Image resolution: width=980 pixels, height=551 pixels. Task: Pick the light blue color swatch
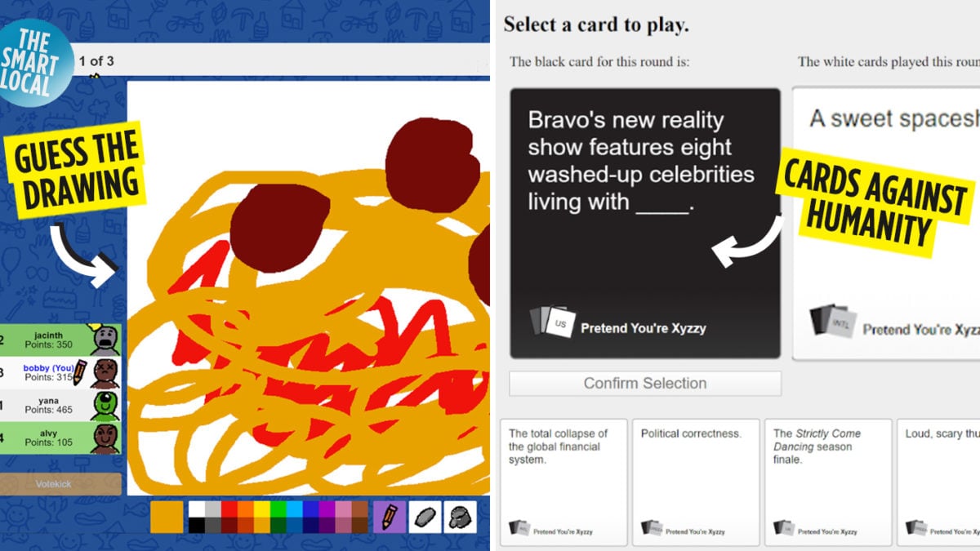click(295, 509)
